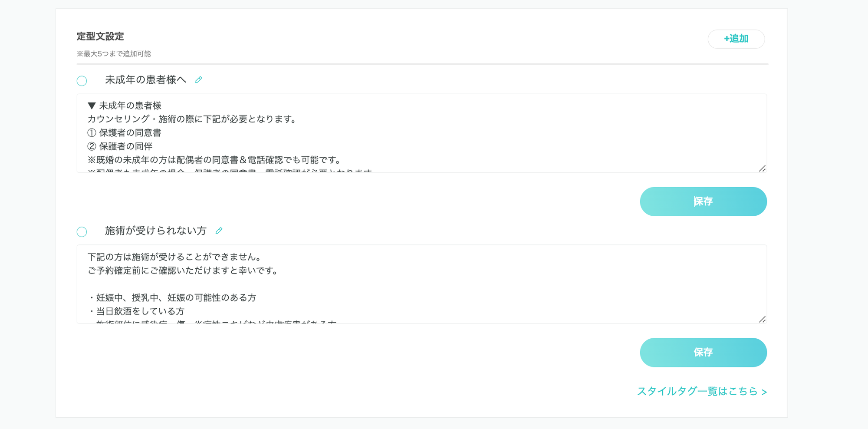868x429 pixels.
Task: Click the ① 保護者の同意書 line
Action: pos(125,133)
